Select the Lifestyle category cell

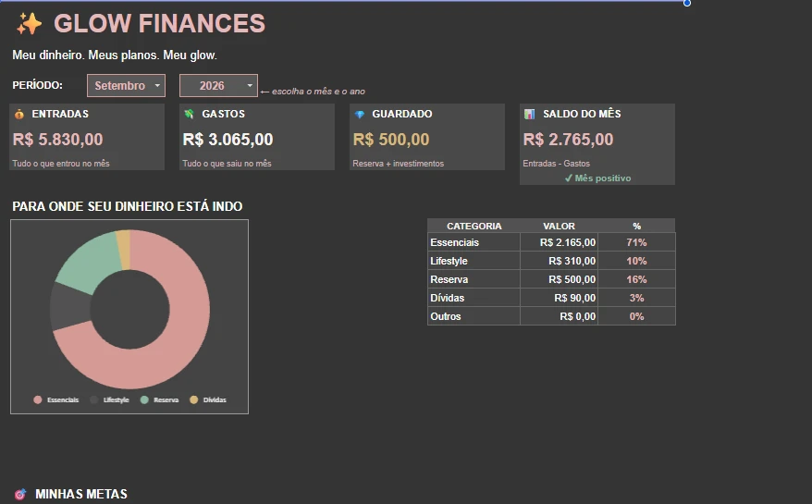(x=474, y=261)
